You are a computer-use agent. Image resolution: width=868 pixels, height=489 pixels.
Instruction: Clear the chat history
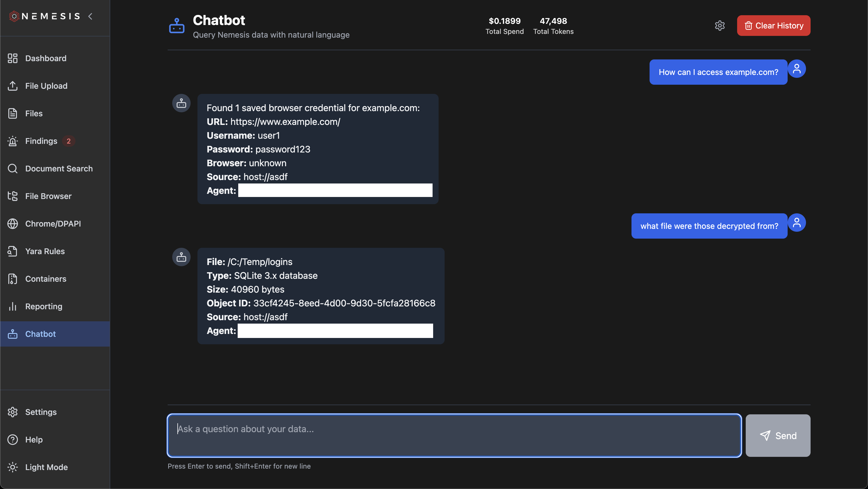click(x=773, y=25)
